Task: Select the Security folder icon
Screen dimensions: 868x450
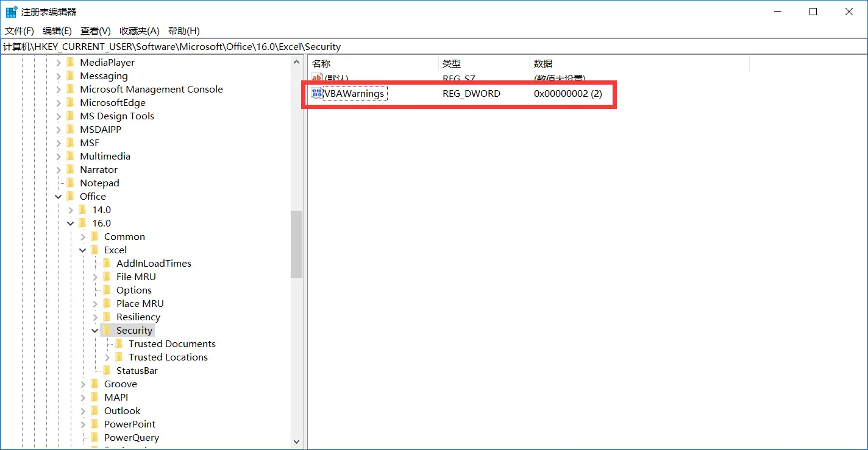Action: [107, 330]
